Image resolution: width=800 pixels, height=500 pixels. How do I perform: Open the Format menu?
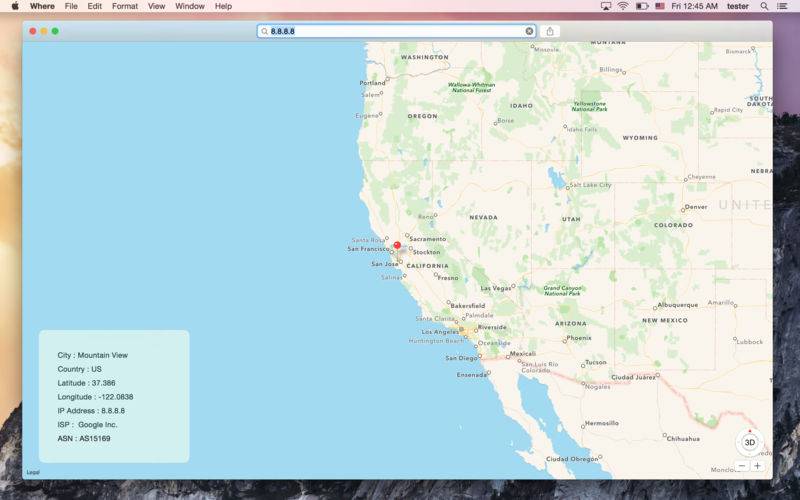pyautogui.click(x=125, y=6)
